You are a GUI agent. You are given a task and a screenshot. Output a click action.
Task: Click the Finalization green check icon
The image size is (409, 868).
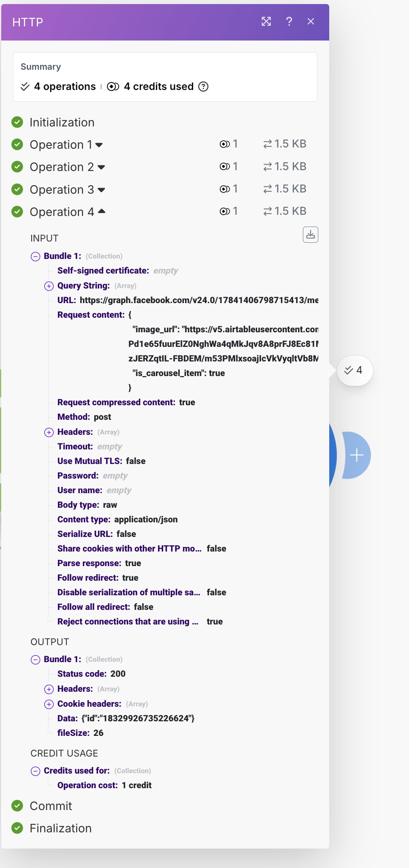pos(17,828)
